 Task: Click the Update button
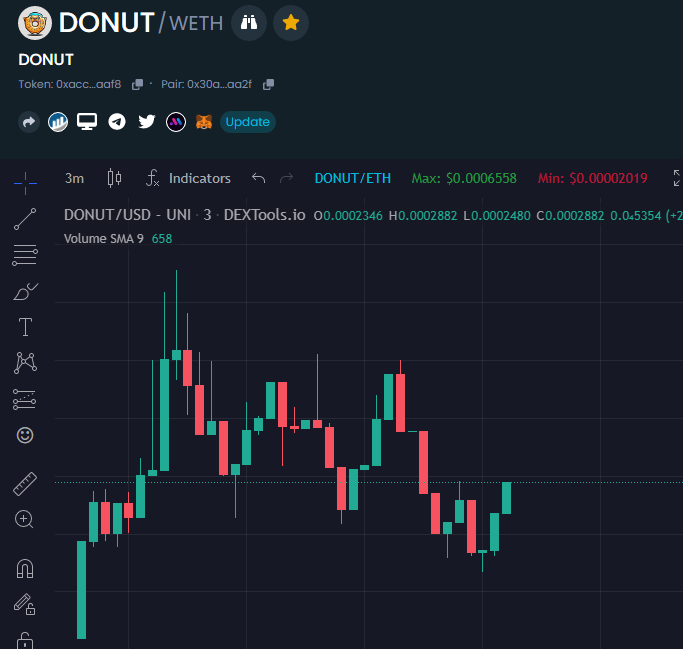(x=247, y=122)
